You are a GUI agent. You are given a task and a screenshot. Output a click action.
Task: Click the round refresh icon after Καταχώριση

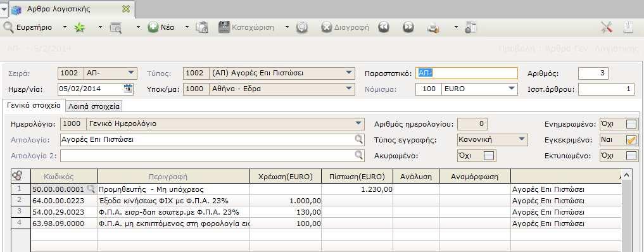click(302, 27)
